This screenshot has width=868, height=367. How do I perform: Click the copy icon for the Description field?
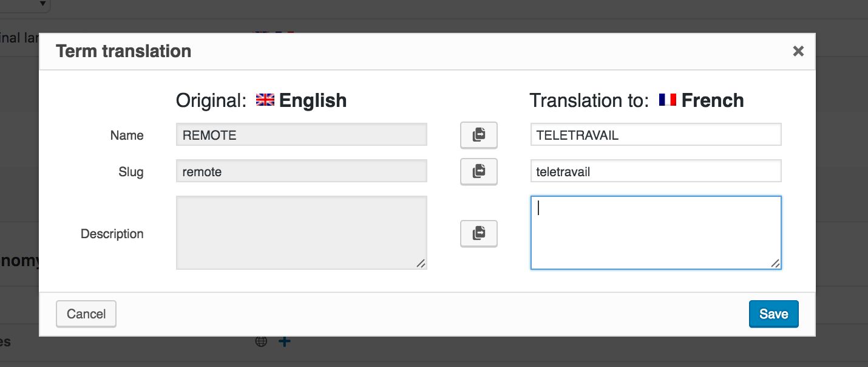(x=478, y=233)
